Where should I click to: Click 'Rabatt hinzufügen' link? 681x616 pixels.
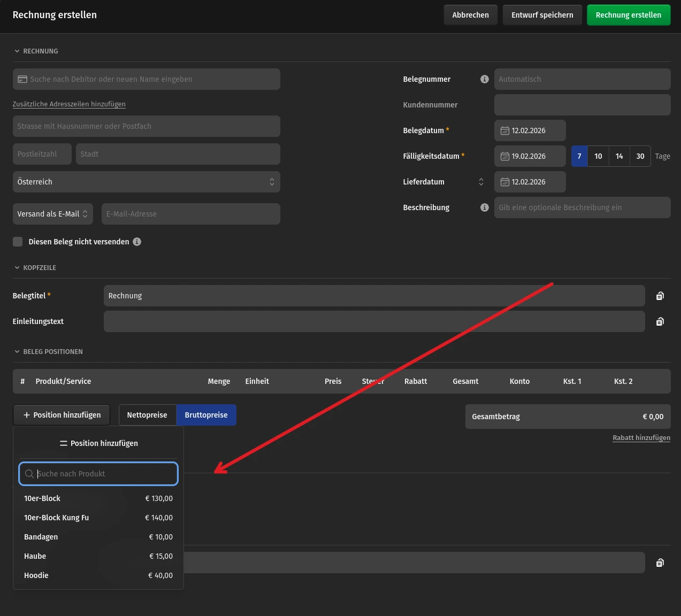tap(641, 437)
